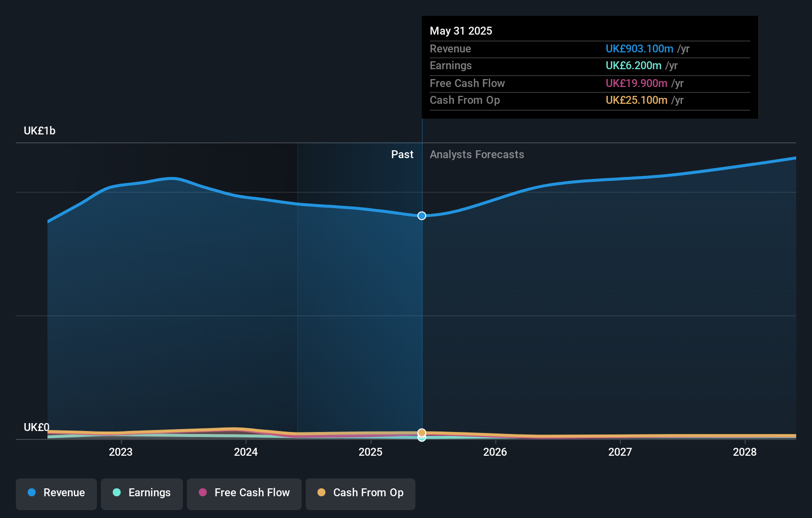Select the Revenue data point marker on the chart
Screen dimensions: 812x518
(421, 216)
